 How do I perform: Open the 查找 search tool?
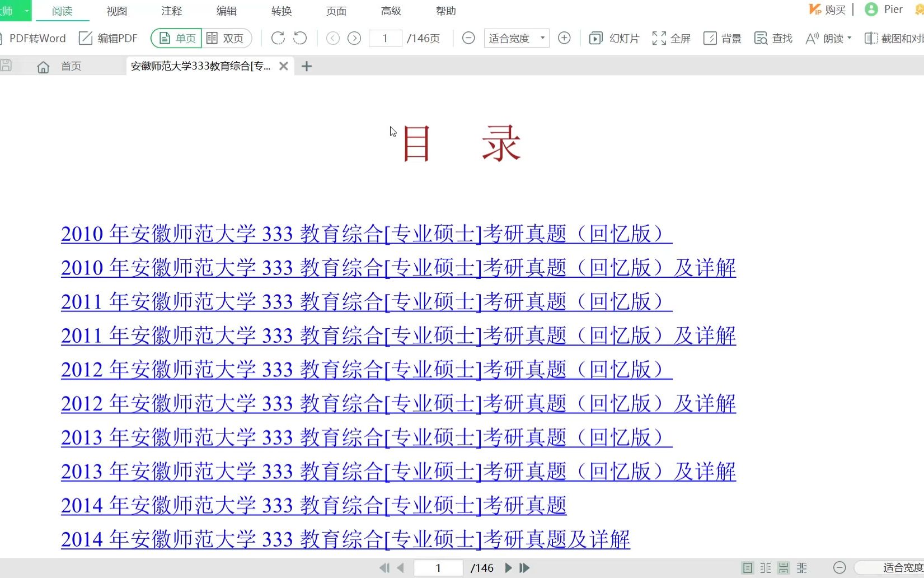[x=773, y=38]
